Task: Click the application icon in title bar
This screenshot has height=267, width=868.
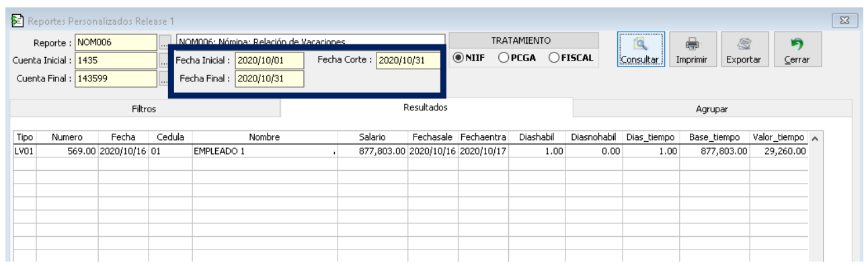Action: click(16, 21)
